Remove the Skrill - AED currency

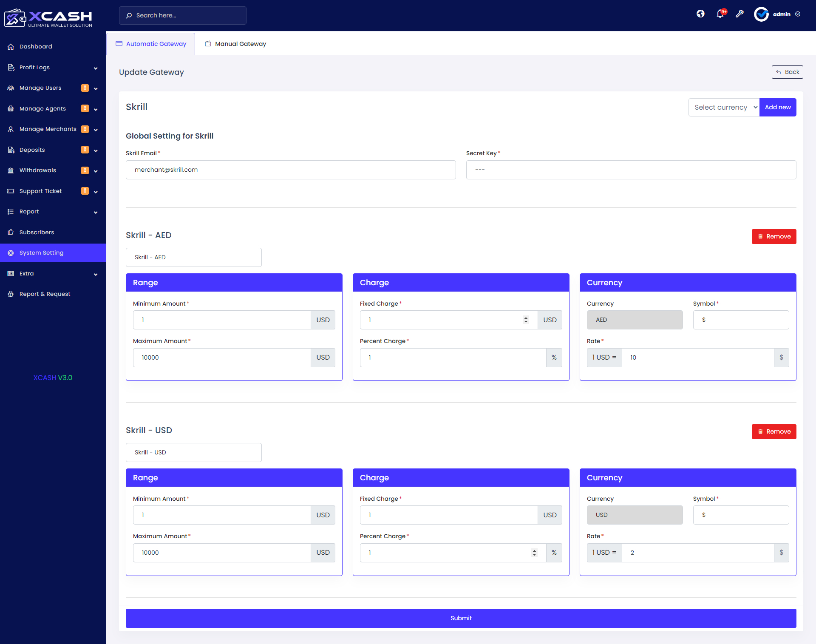pos(773,237)
